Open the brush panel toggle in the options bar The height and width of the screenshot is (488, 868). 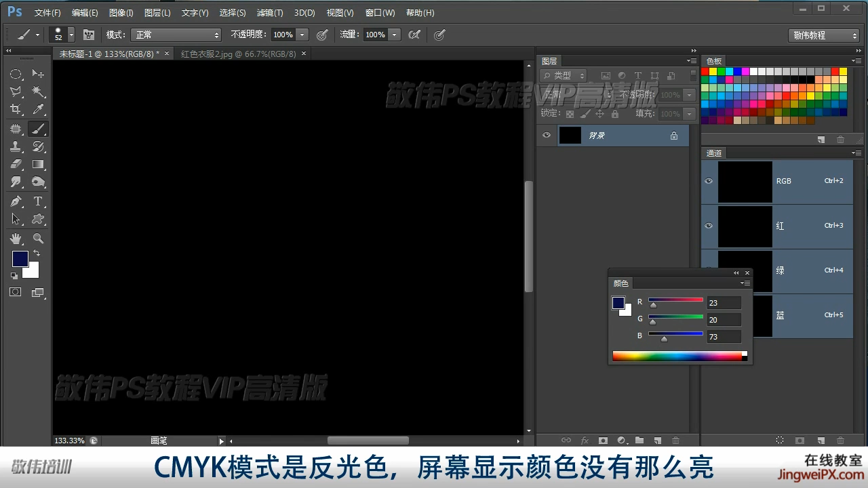pyautogui.click(x=89, y=35)
